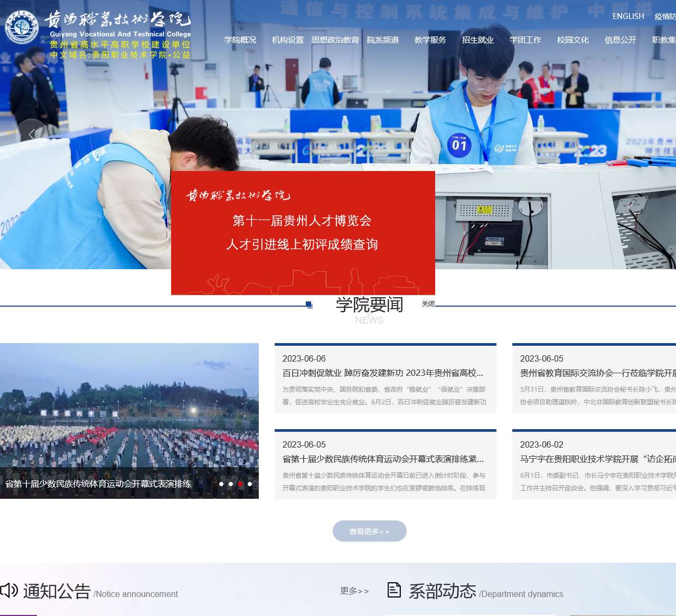Click the 学院要闻 heading
The height and width of the screenshot is (616, 676).
(370, 305)
